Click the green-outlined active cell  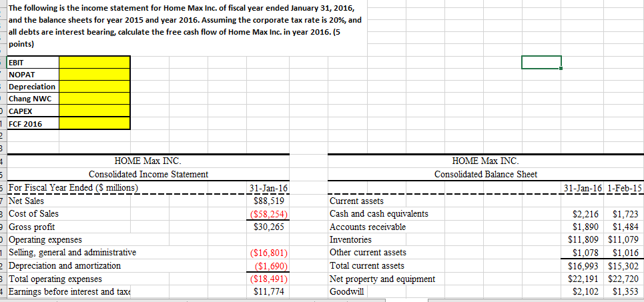541,63
